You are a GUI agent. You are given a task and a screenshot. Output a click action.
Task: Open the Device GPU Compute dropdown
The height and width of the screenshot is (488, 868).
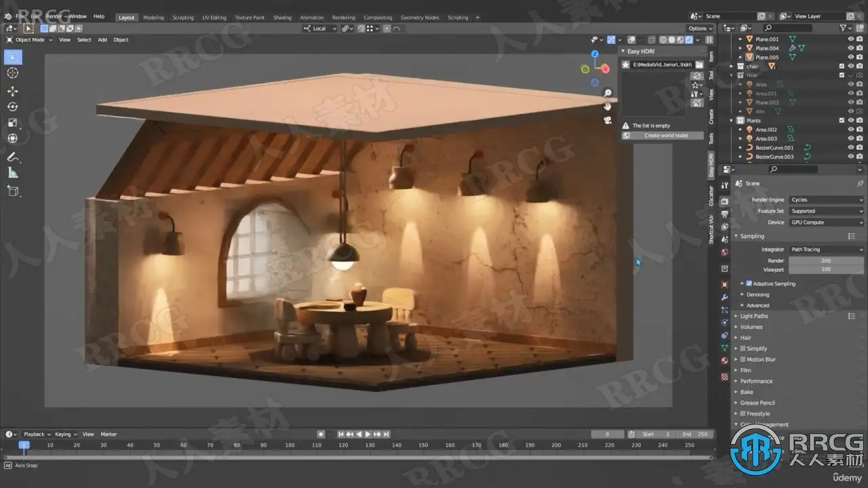coord(827,222)
